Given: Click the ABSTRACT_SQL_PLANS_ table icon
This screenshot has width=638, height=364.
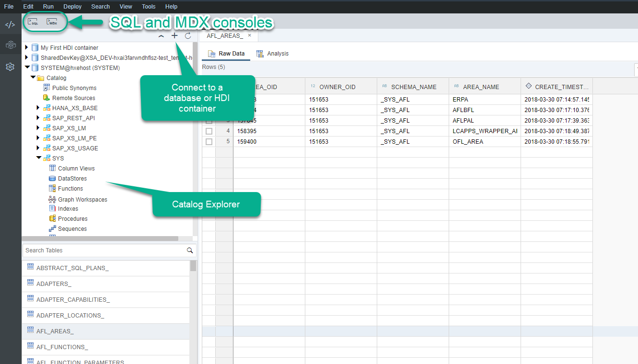Looking at the screenshot, I should (31, 267).
